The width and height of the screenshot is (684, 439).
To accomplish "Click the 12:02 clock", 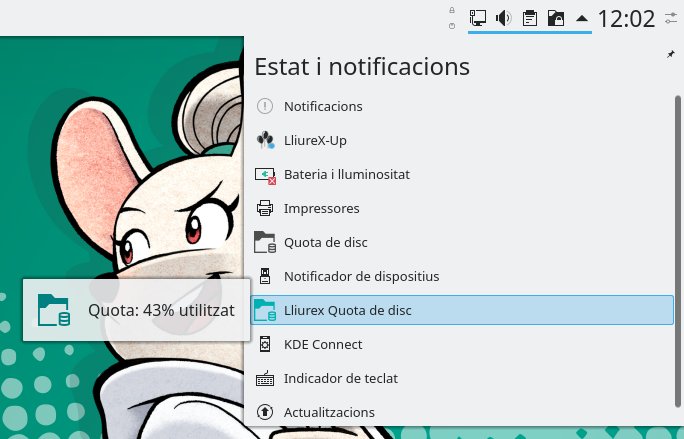I will coord(626,19).
